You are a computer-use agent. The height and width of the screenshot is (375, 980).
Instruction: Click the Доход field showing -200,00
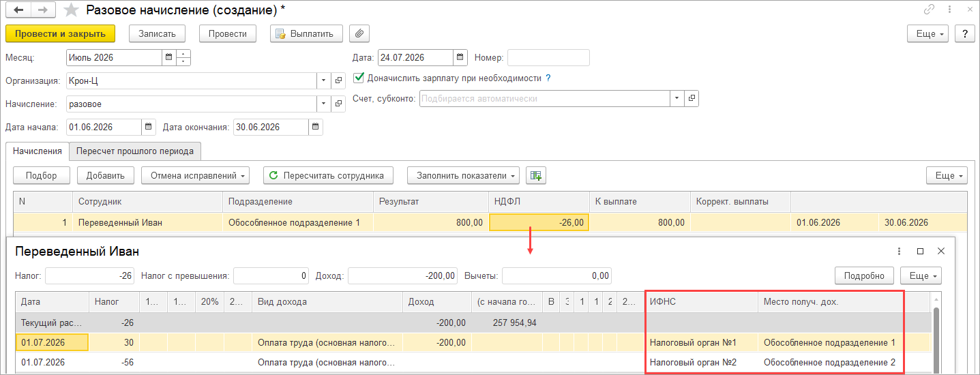point(404,275)
